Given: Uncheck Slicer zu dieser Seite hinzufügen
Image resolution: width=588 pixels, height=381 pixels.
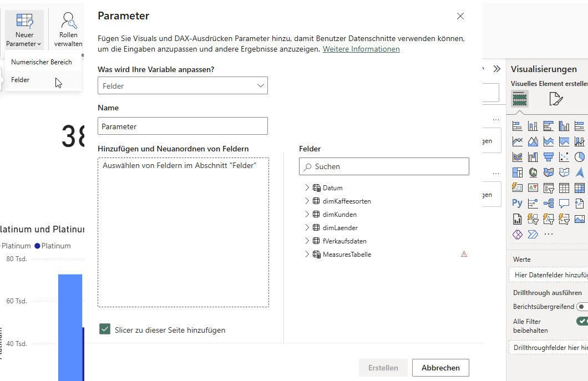Looking at the screenshot, I should [x=105, y=329].
